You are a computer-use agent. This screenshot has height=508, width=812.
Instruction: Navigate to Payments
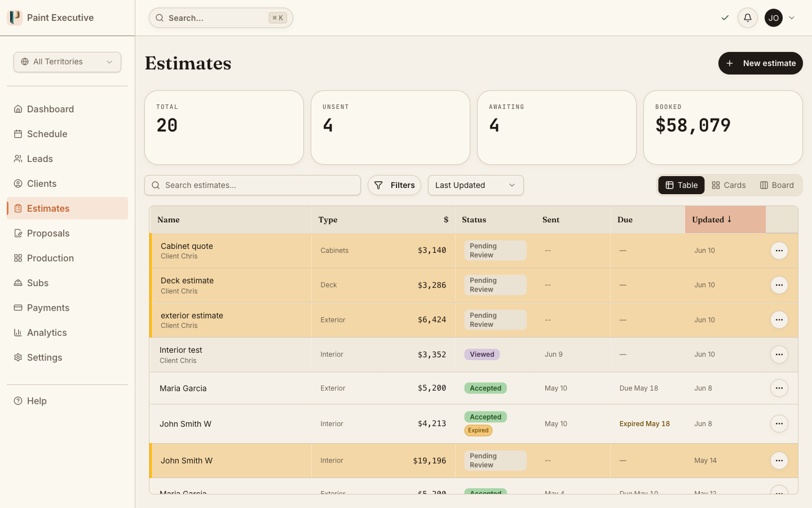tap(67, 308)
